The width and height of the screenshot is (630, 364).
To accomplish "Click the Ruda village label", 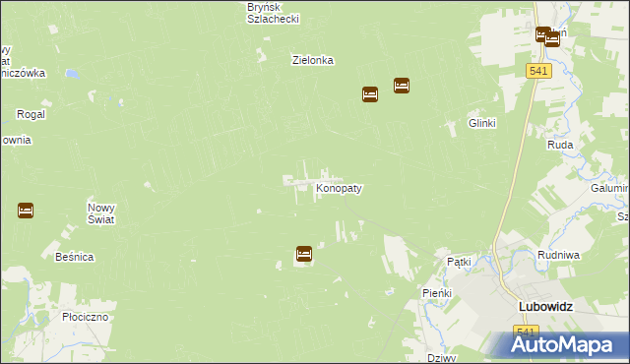I will (560, 145).
